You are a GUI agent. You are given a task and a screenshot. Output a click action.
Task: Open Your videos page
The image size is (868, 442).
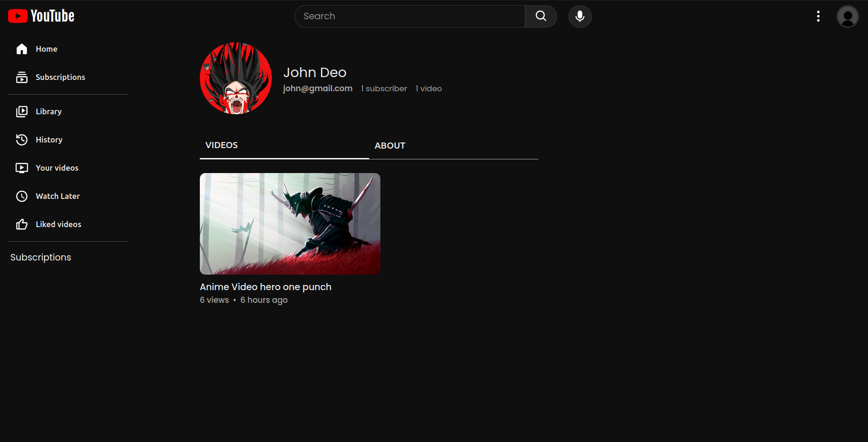click(x=56, y=167)
